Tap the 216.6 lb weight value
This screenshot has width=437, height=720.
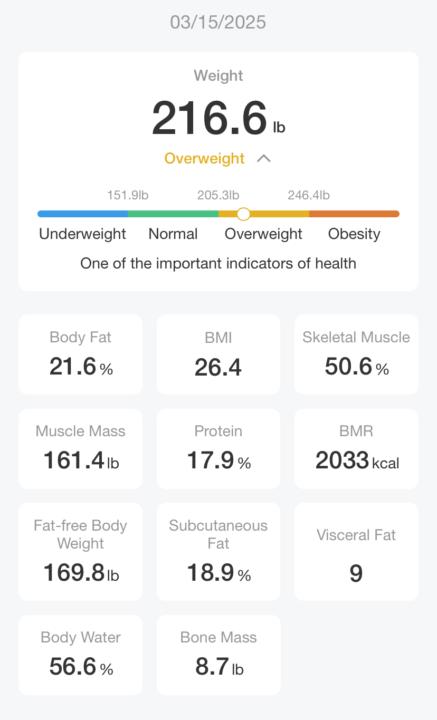click(x=218, y=118)
